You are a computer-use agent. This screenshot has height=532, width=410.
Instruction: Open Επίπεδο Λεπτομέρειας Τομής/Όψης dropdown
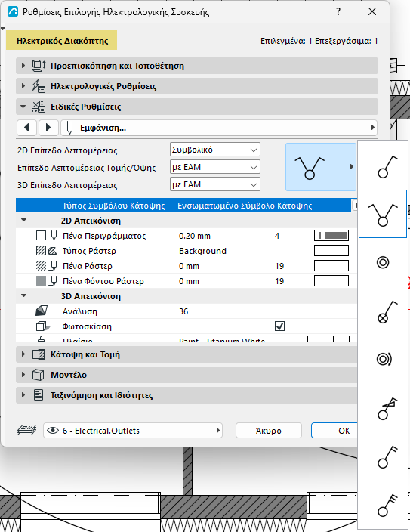point(215,167)
